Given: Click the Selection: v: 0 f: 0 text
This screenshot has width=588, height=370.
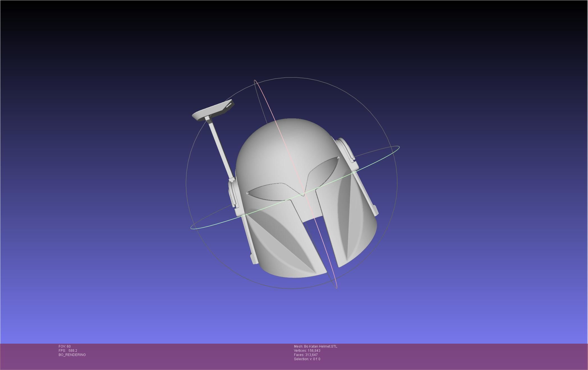Looking at the screenshot, I should pos(307,359).
